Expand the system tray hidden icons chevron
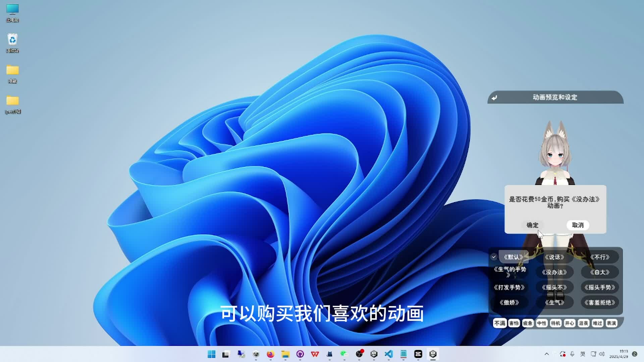 coord(547,354)
